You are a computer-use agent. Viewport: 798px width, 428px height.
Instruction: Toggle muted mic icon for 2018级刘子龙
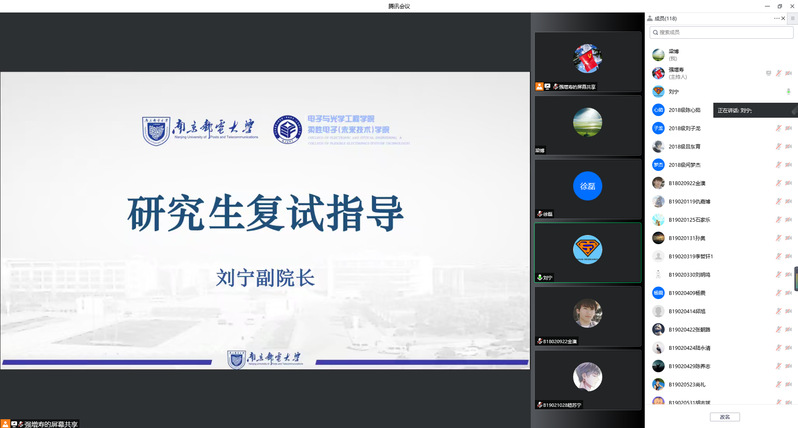point(777,128)
